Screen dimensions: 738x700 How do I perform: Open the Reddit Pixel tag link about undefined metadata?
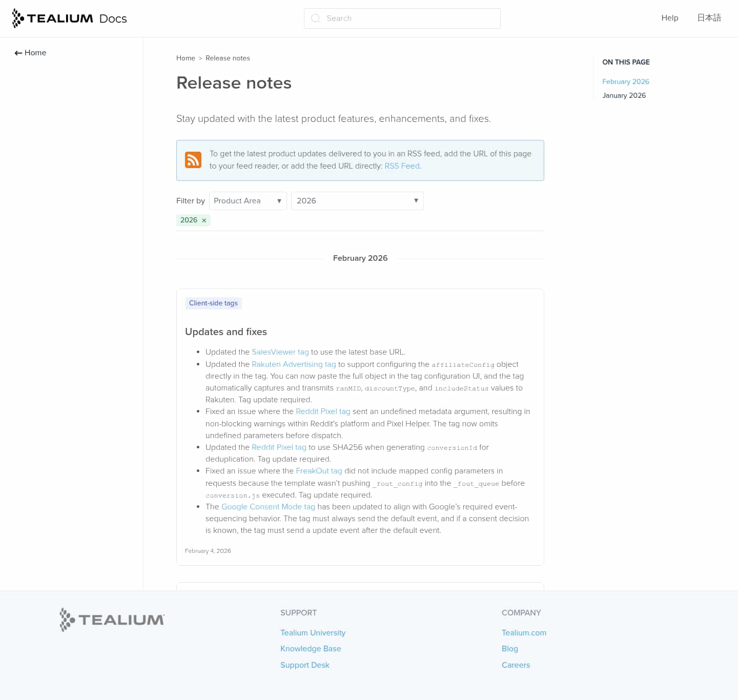pos(323,411)
